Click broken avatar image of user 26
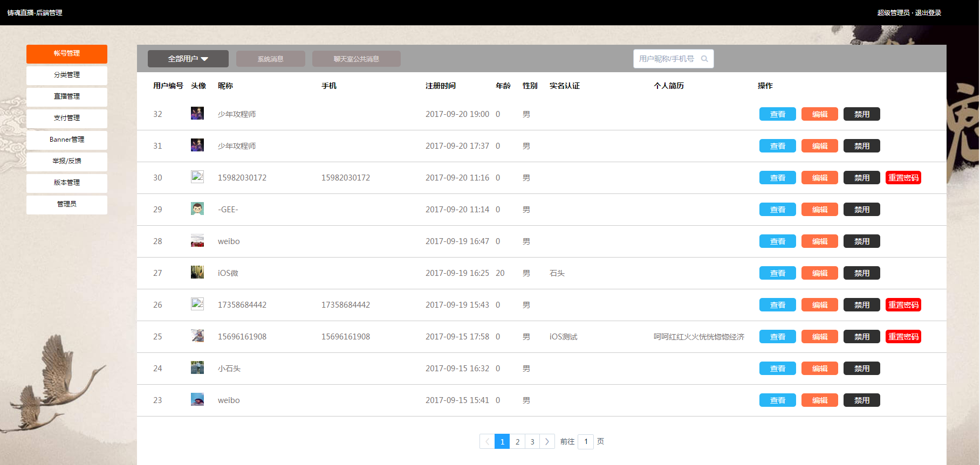The height and width of the screenshot is (465, 980). pyautogui.click(x=197, y=304)
